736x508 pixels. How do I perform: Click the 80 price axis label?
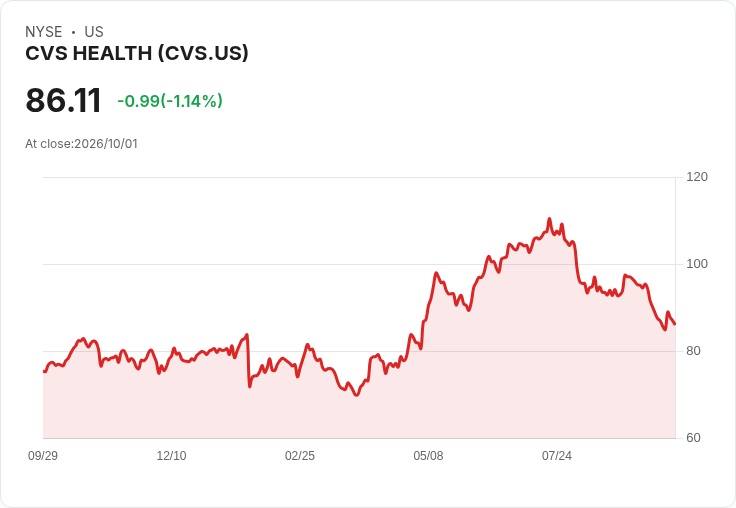[x=693, y=351]
